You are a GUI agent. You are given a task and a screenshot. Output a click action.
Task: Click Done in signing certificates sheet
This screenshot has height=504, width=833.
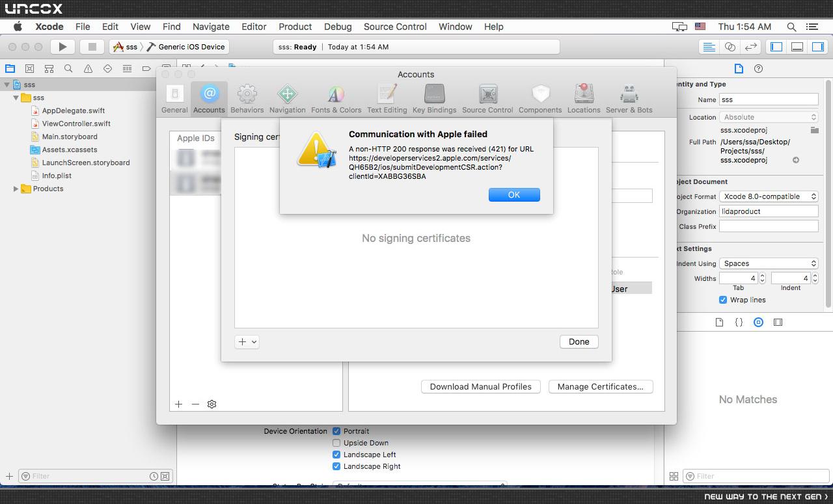579,341
